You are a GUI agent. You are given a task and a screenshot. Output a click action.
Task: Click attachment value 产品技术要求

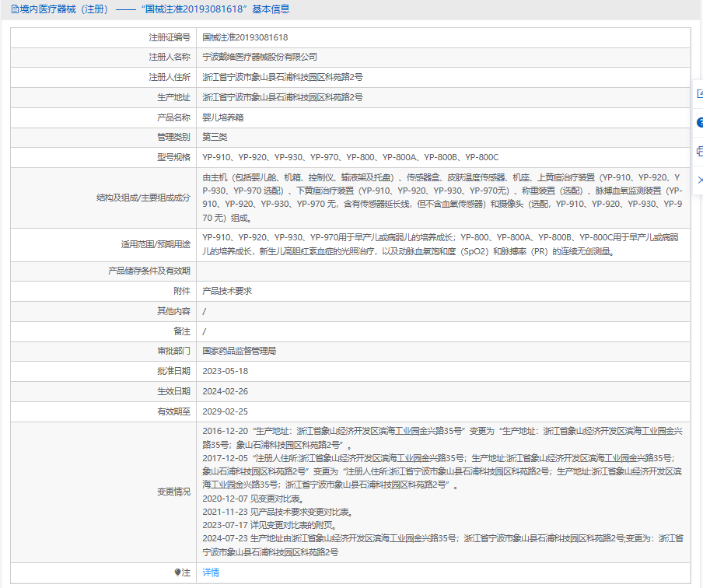[227, 291]
